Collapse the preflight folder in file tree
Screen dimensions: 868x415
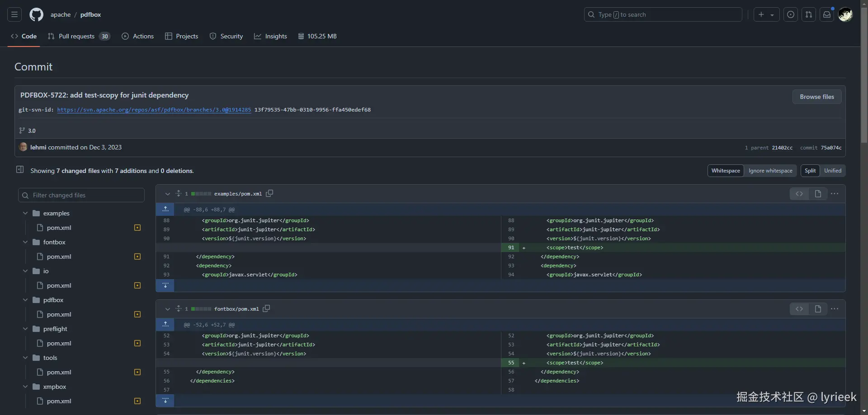coord(25,329)
